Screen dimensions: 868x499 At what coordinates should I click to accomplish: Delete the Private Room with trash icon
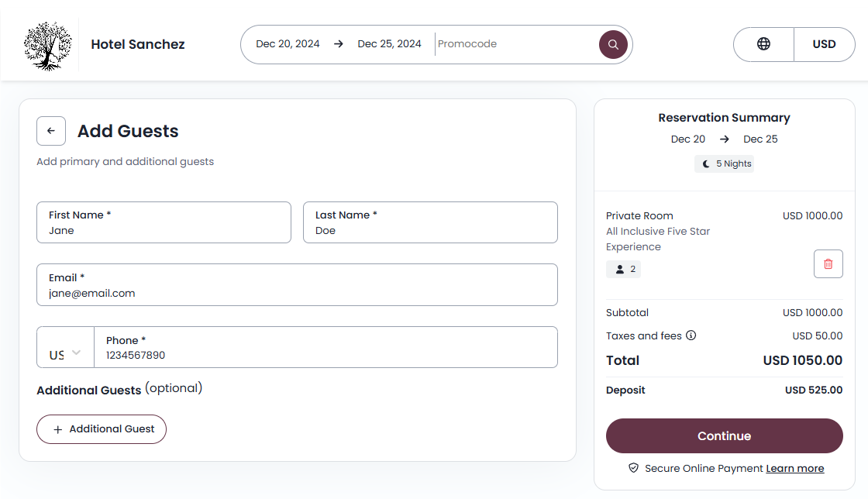point(828,264)
